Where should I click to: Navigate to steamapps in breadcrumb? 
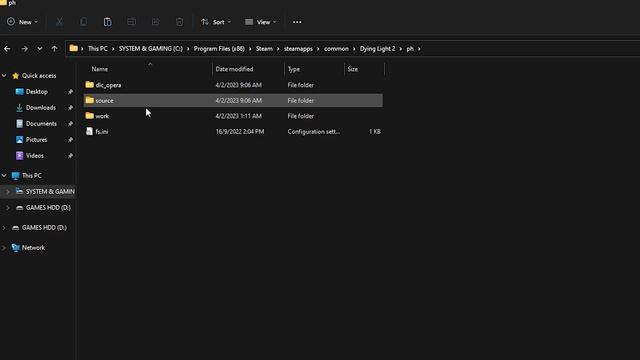(298, 49)
